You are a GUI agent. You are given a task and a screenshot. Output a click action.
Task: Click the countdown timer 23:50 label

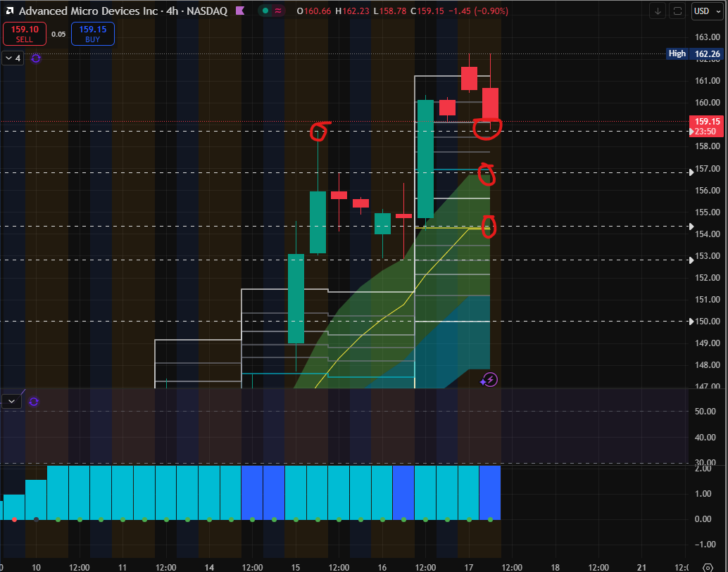pyautogui.click(x=707, y=132)
